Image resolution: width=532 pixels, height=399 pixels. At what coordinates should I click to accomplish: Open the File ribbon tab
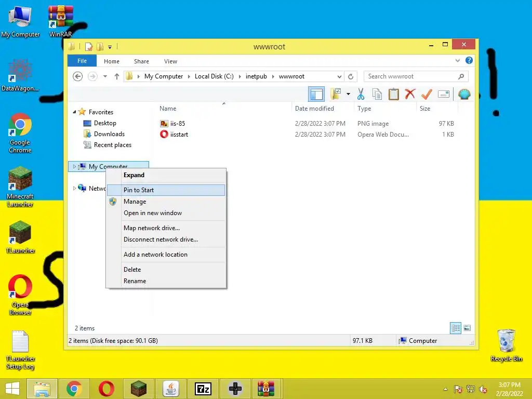click(82, 61)
